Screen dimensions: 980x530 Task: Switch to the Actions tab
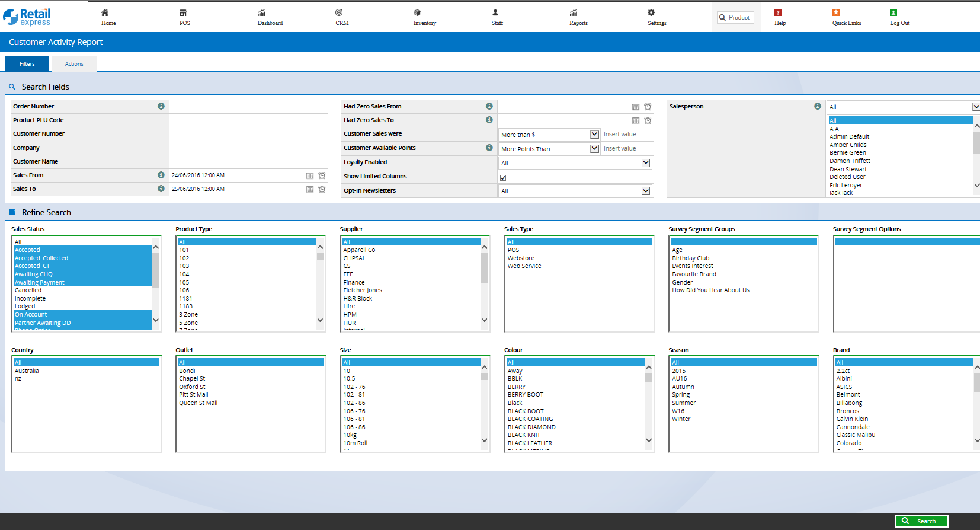pos(74,64)
